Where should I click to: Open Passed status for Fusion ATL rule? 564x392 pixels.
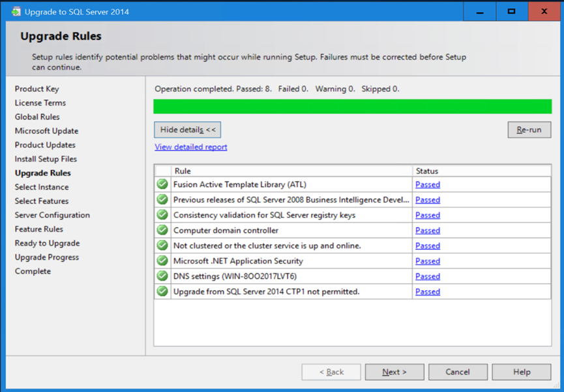point(428,185)
